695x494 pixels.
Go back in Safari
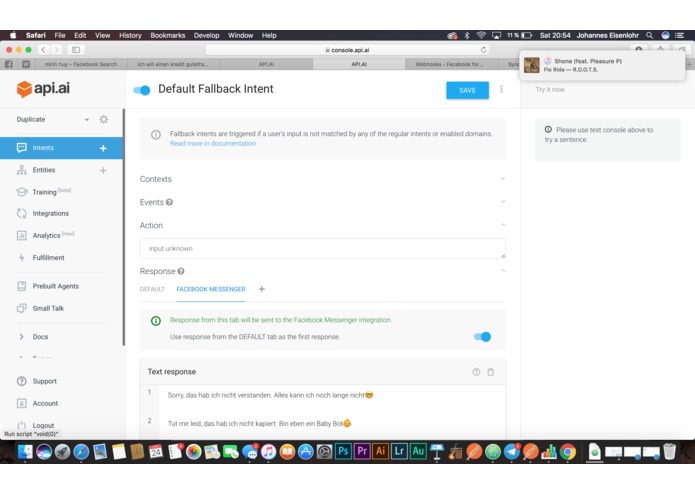pyautogui.click(x=43, y=50)
